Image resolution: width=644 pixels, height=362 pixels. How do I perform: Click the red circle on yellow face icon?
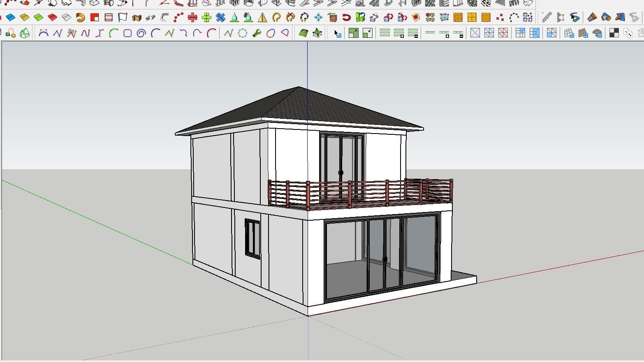point(416,17)
